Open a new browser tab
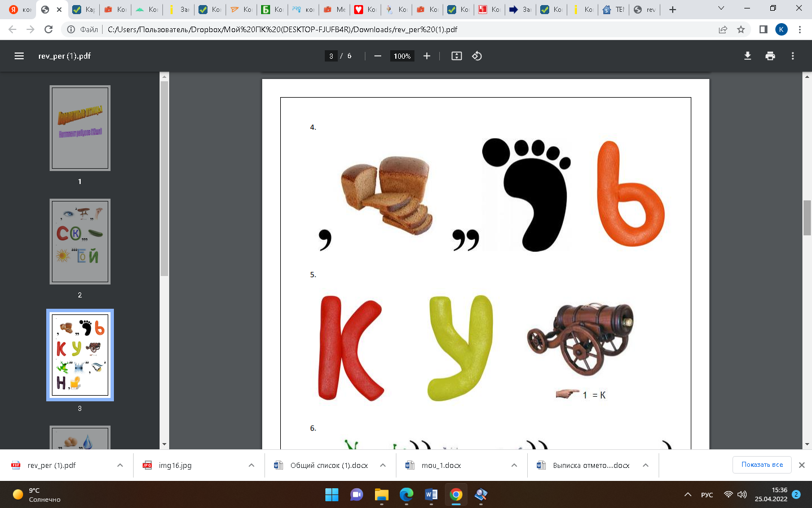 click(673, 10)
